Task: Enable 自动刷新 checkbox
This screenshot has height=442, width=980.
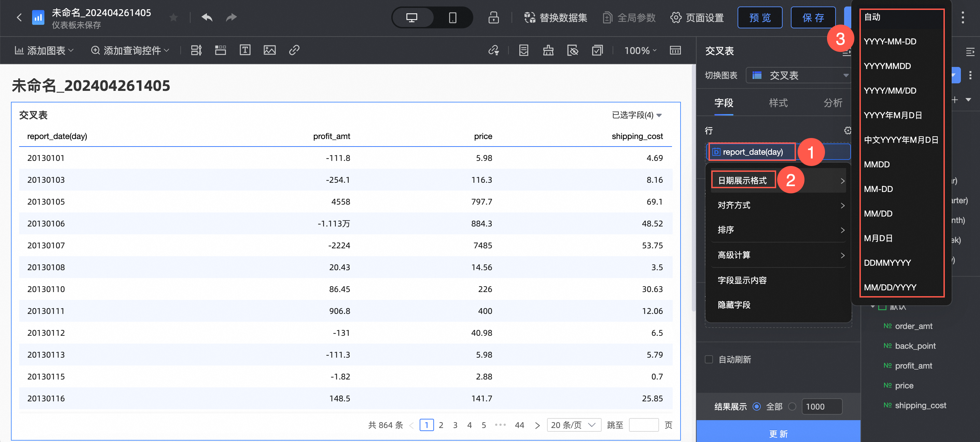Action: [709, 359]
